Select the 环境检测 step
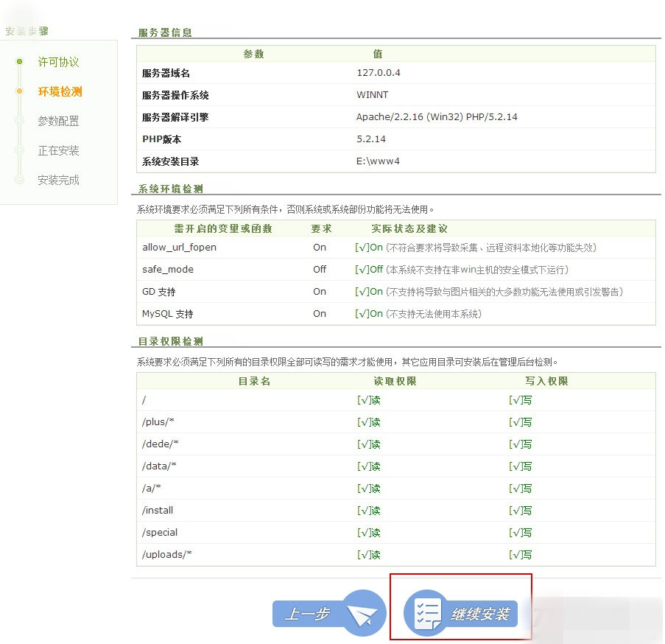The width and height of the screenshot is (665, 644). (60, 91)
